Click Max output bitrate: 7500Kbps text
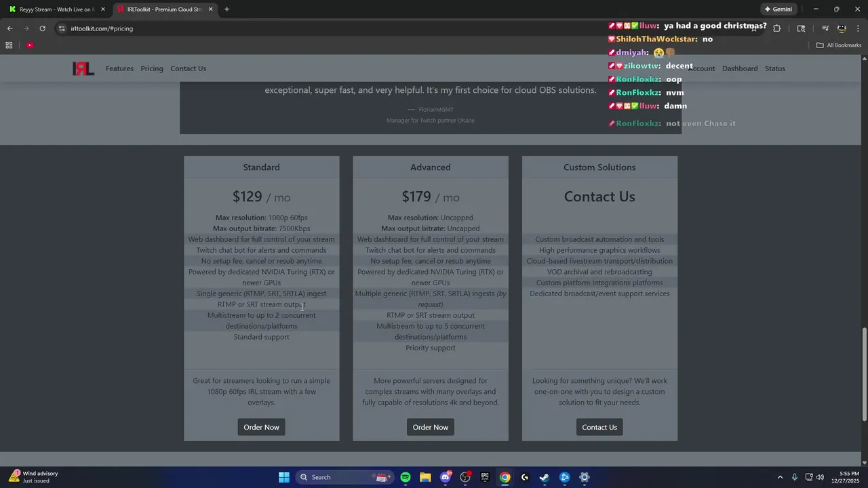The height and width of the screenshot is (488, 868). click(x=261, y=228)
